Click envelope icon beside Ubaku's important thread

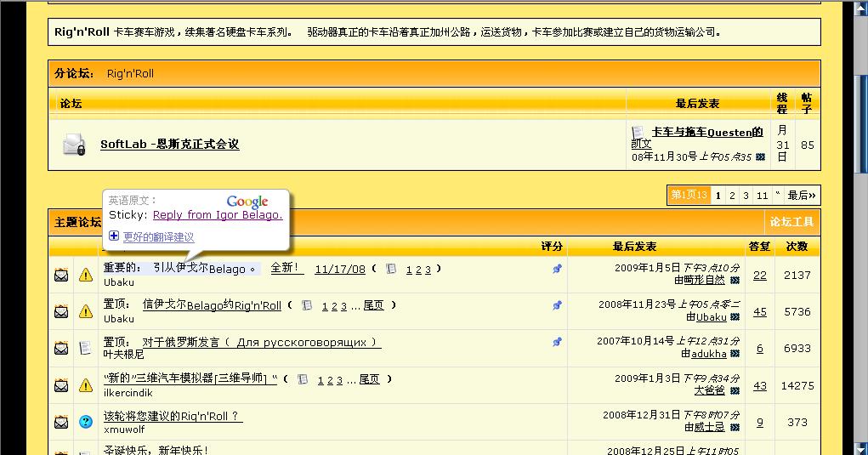(61, 275)
